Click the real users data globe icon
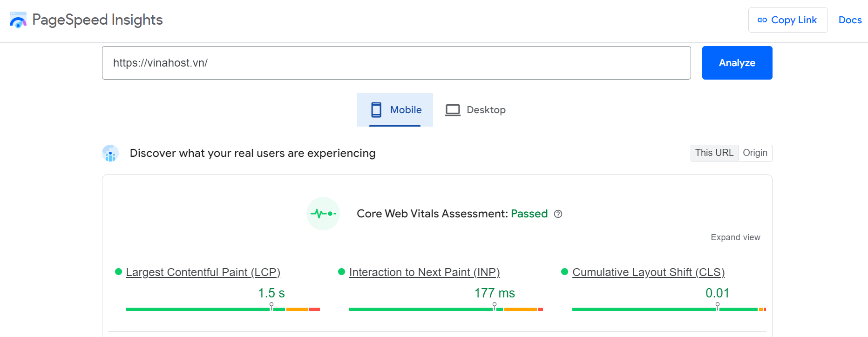 click(110, 153)
